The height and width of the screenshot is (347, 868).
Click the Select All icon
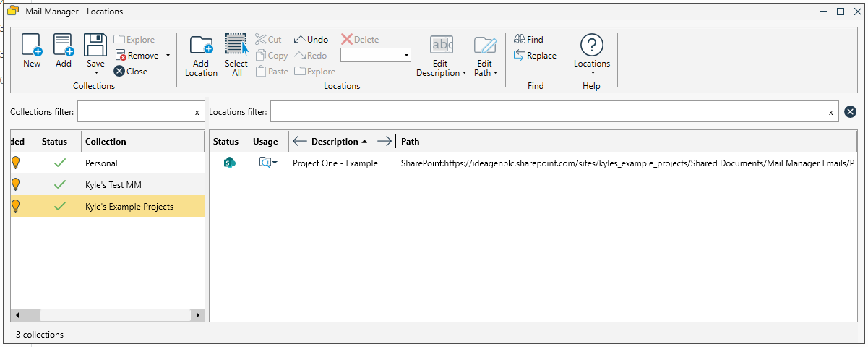click(236, 45)
